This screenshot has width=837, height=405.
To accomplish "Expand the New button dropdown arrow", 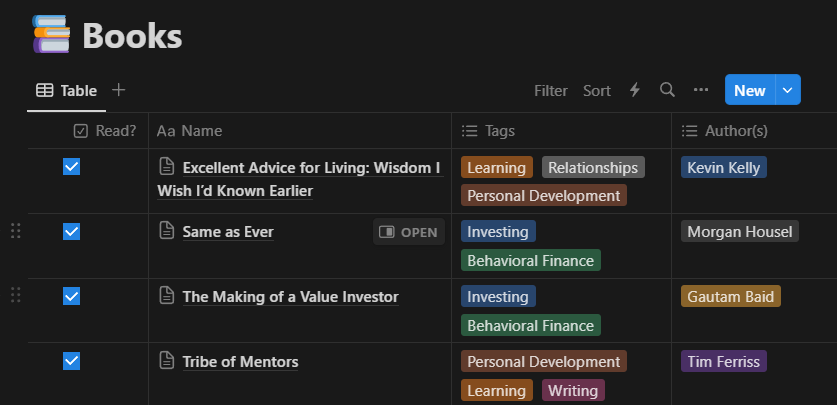I will coord(788,90).
